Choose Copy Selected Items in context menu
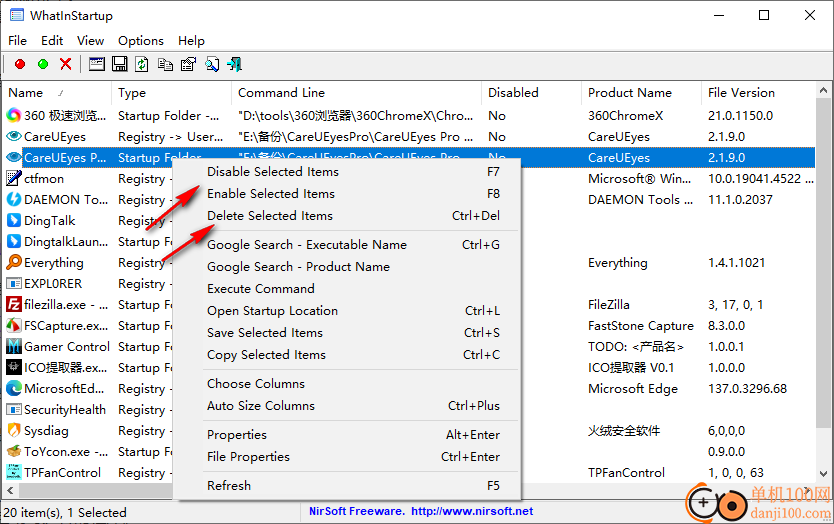Image resolution: width=834 pixels, height=524 pixels. tap(348, 354)
